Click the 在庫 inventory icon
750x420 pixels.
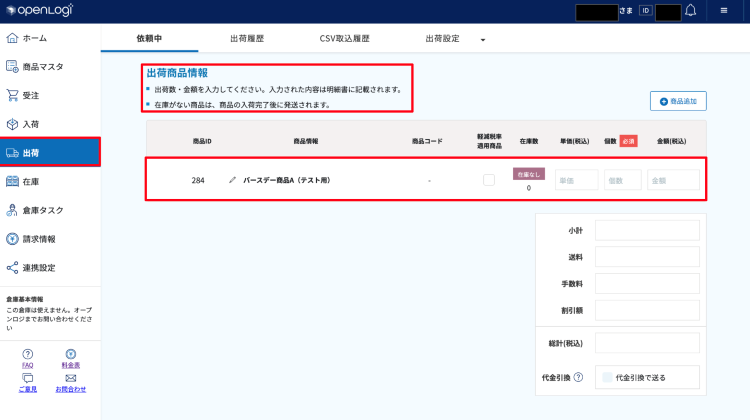(x=12, y=181)
